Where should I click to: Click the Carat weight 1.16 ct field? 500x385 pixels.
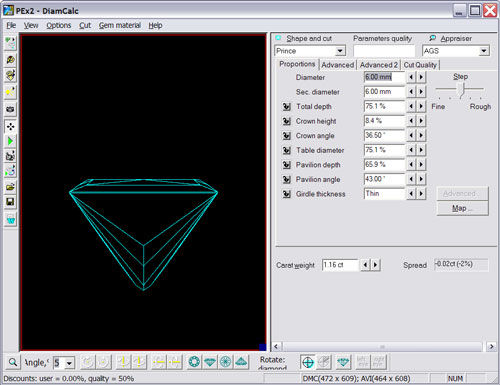point(340,265)
